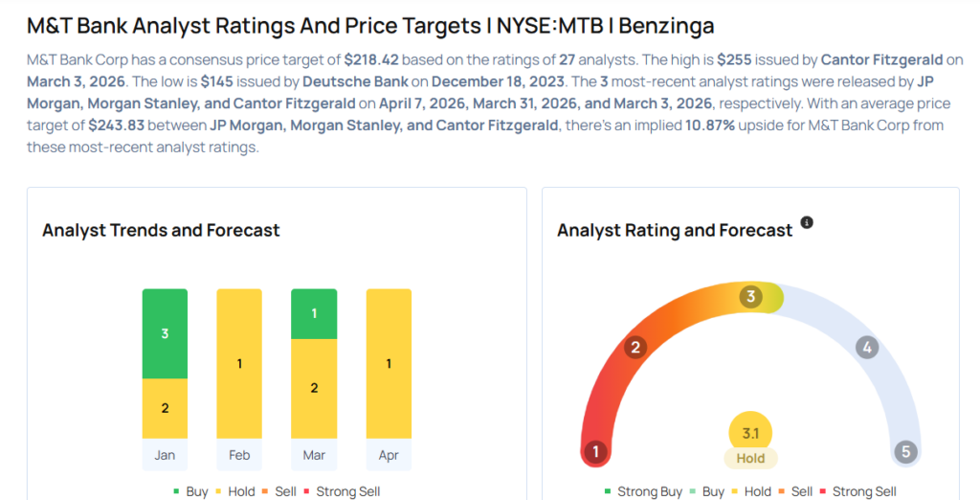Click the 3.1 rating score circle
Screen dimensions: 980x500
(x=750, y=432)
